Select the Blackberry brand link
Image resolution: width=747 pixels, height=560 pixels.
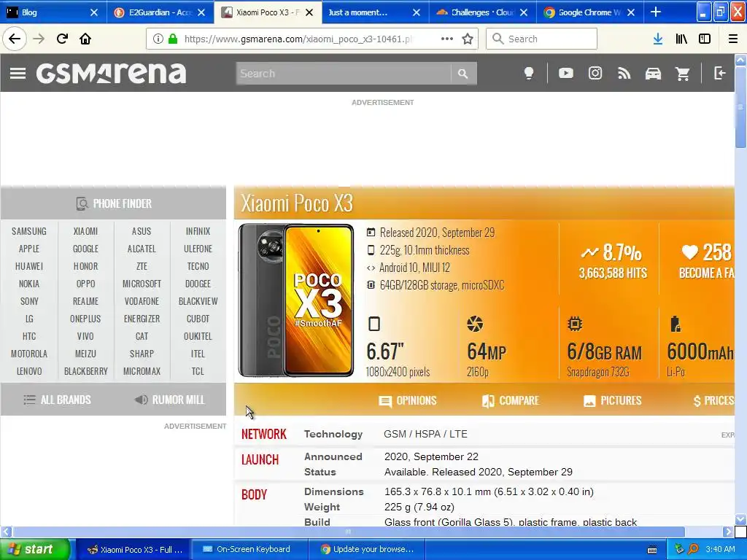point(86,371)
